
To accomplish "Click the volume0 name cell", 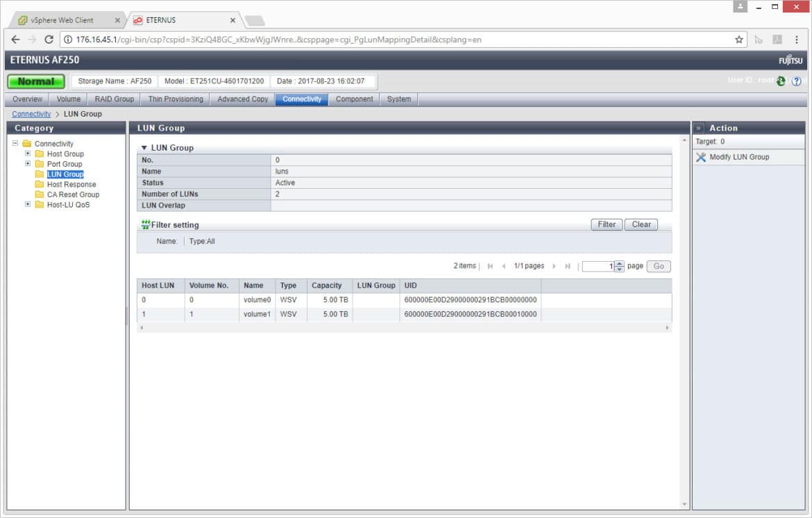I will tap(257, 300).
